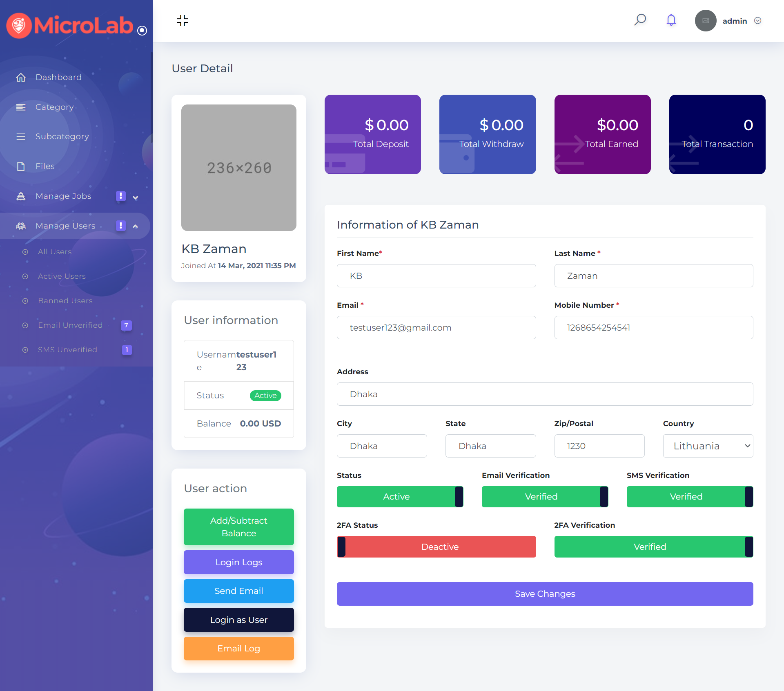The height and width of the screenshot is (691, 784).
Task: Click the search magnifier icon
Action: click(640, 20)
